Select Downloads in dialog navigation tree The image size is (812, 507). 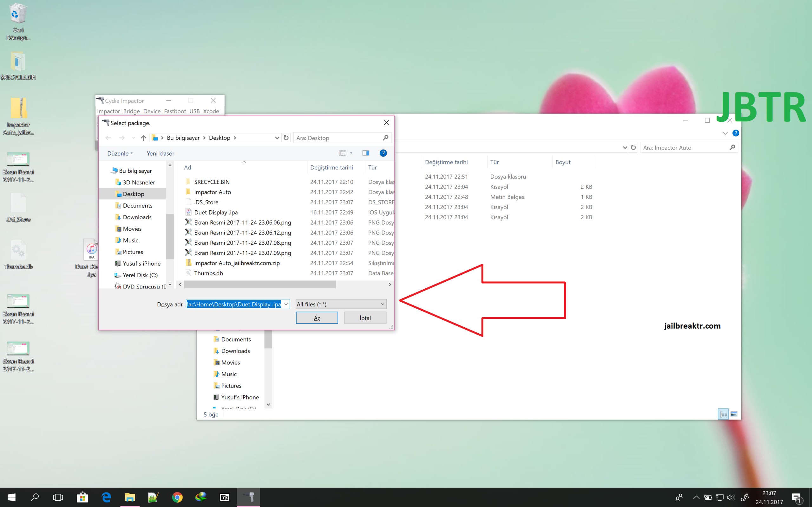click(x=137, y=217)
